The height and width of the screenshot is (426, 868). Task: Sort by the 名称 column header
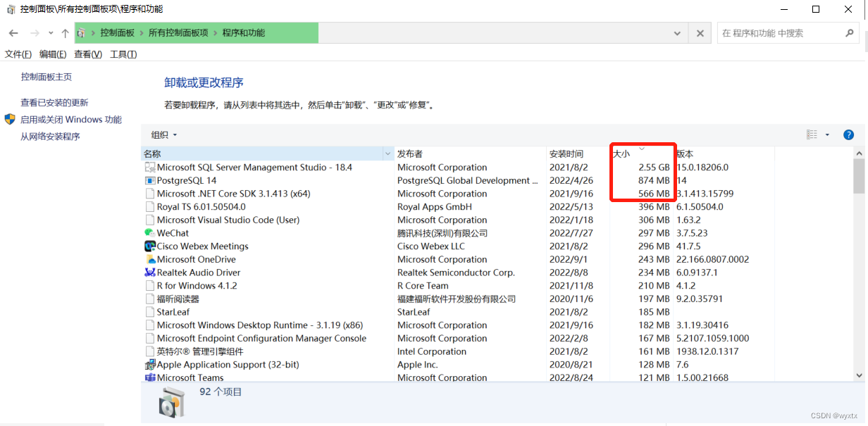click(x=261, y=154)
